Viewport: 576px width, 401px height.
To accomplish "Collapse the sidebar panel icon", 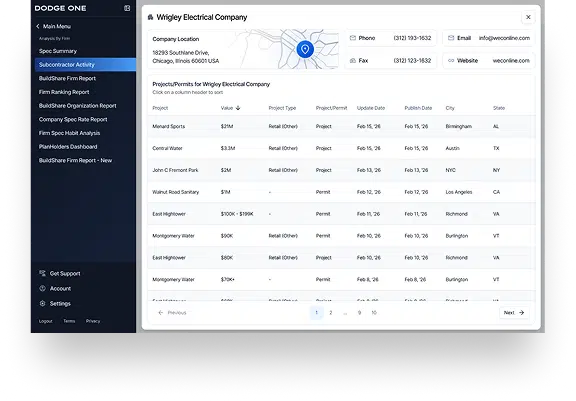I will [127, 8].
